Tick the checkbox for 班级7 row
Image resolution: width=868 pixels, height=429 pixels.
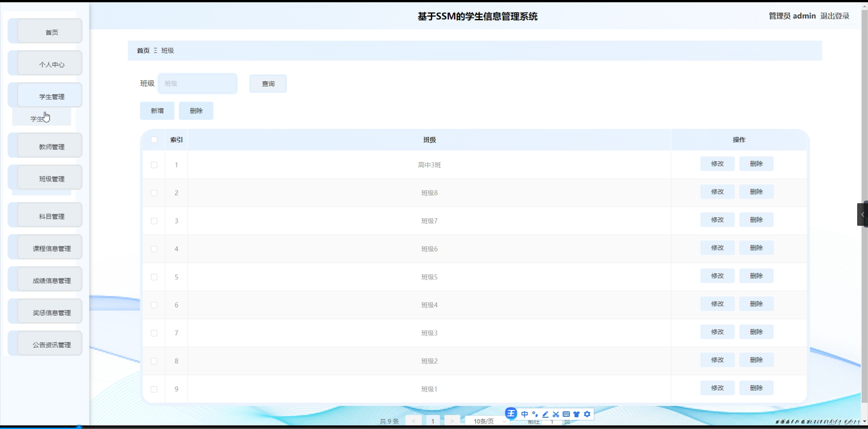coord(154,221)
